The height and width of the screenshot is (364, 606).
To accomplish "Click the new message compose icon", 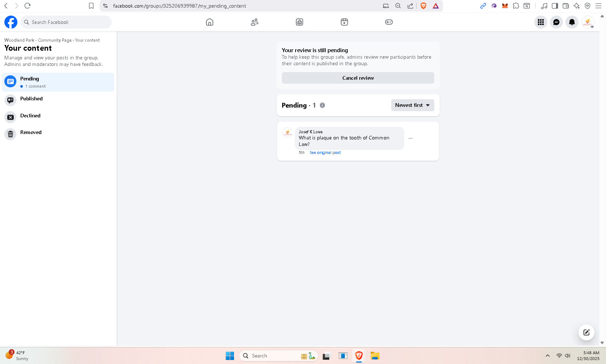I will [586, 332].
